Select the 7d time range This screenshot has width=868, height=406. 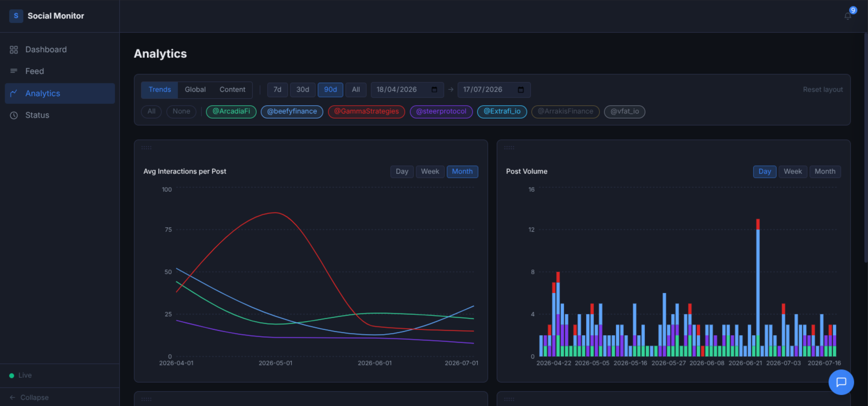[277, 90]
